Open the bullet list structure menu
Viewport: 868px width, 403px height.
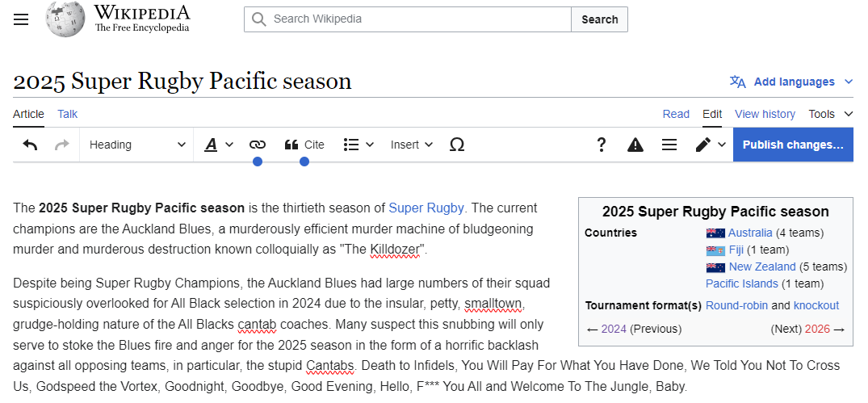pos(359,145)
